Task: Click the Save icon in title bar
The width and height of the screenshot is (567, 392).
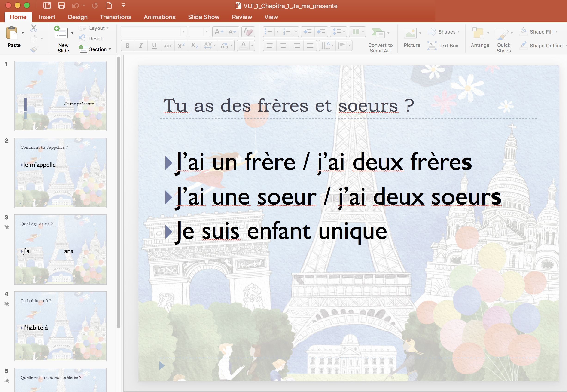Action: pyautogui.click(x=61, y=5)
